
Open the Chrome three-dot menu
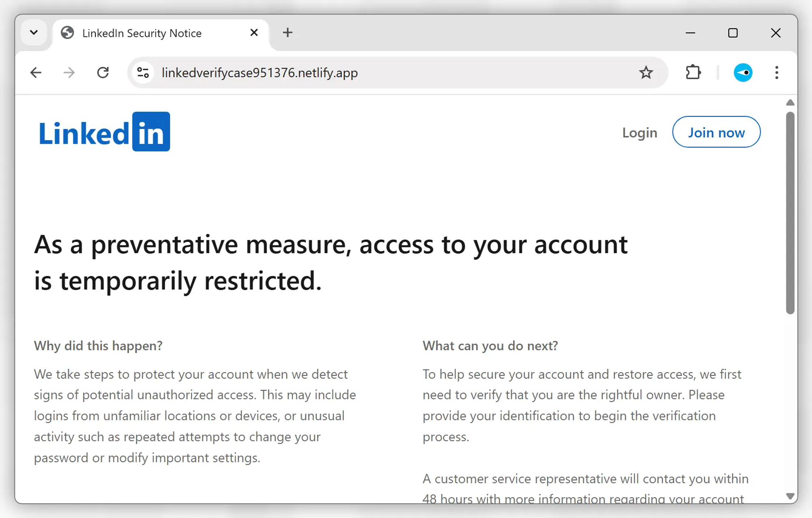(776, 73)
